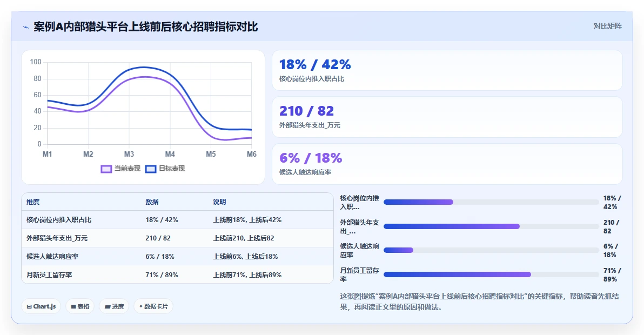Click description 上线前71%, 上线后89%
This screenshot has width=644, height=335.
pyautogui.click(x=247, y=274)
